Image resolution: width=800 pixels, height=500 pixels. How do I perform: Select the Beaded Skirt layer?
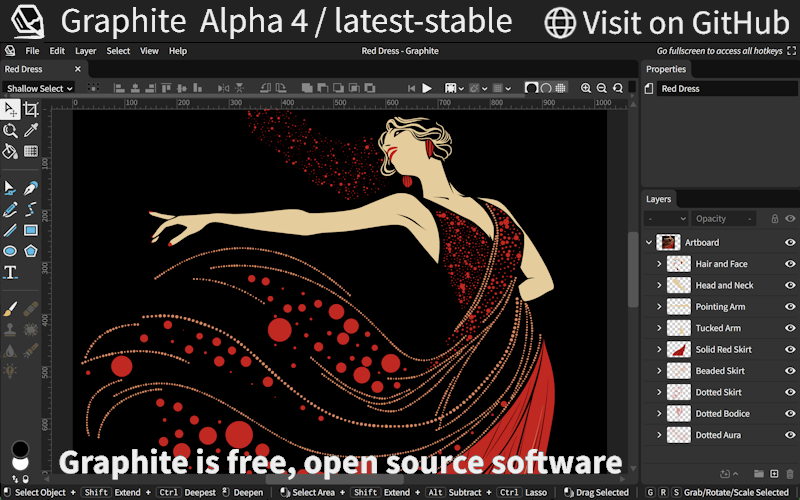(720, 371)
